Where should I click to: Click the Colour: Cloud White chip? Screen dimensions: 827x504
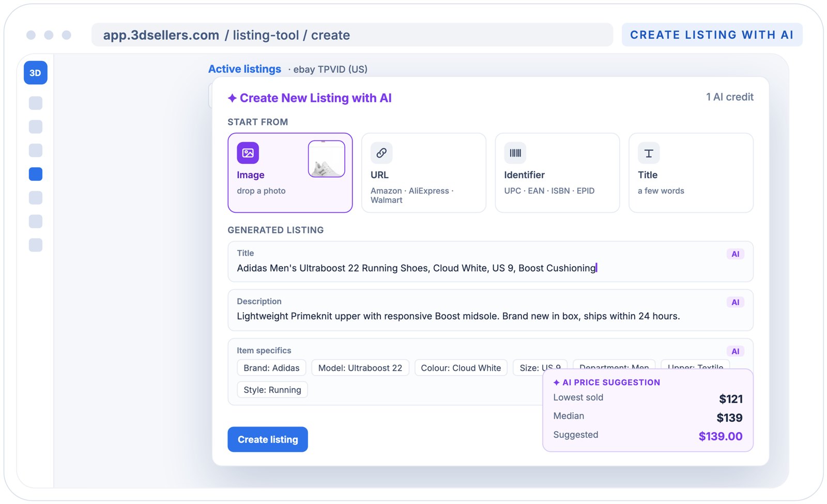click(461, 368)
